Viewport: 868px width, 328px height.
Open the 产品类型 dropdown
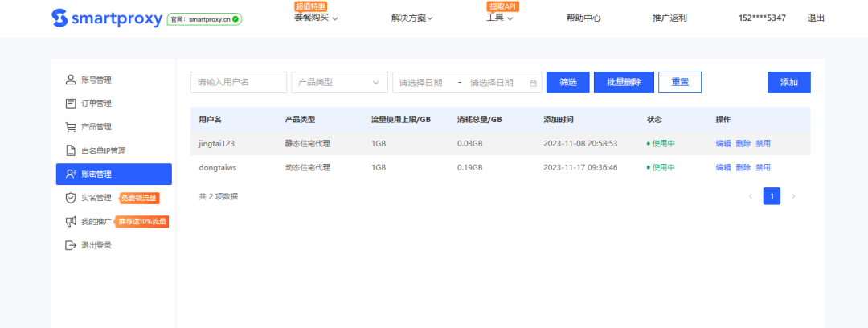(x=339, y=83)
